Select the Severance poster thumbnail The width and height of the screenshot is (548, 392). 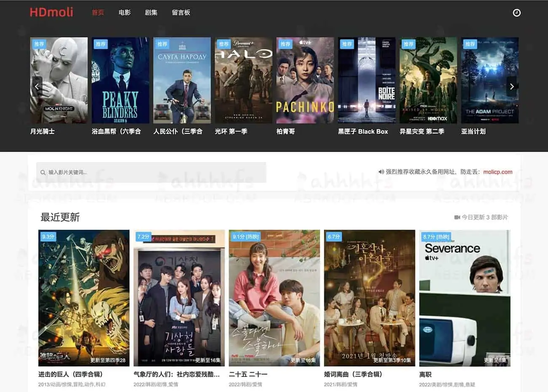point(465,298)
